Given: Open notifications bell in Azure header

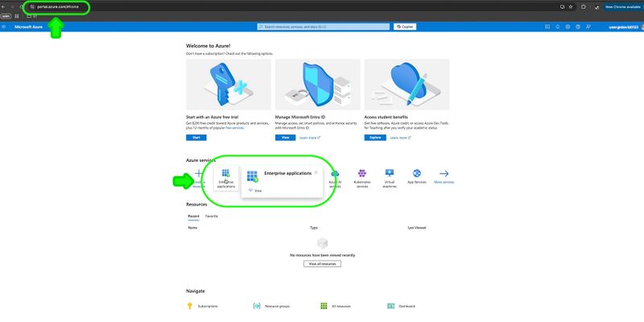Looking at the screenshot, I should point(558,27).
